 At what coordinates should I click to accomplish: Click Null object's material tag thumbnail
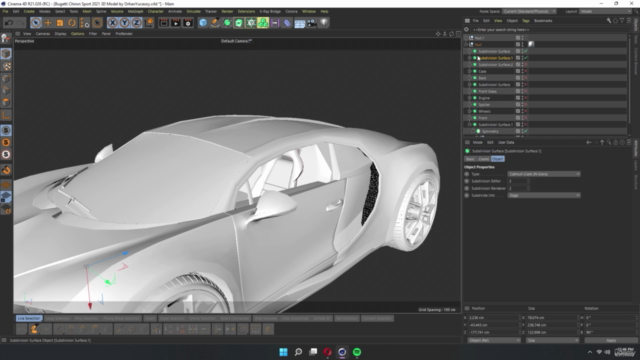(x=531, y=44)
